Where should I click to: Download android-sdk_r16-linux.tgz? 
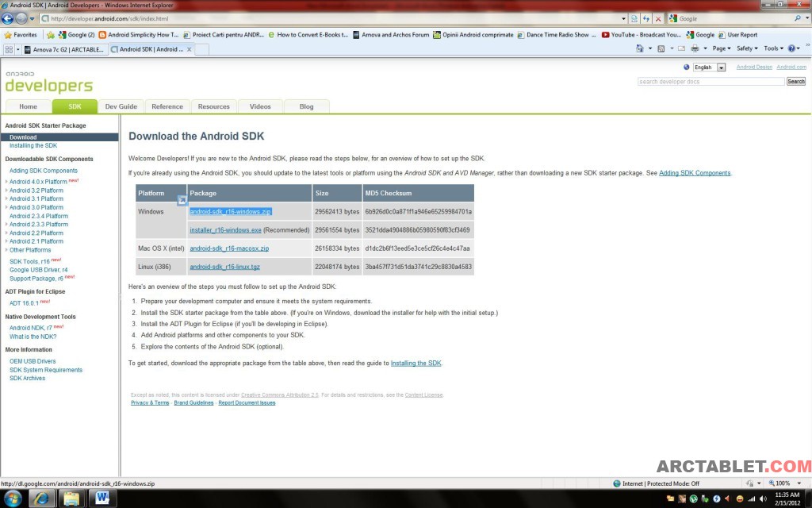224,267
